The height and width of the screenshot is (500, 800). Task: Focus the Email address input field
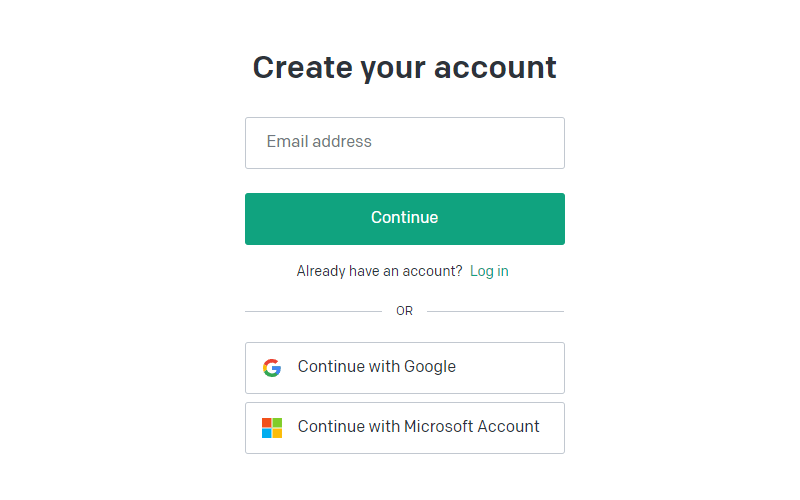(x=405, y=143)
